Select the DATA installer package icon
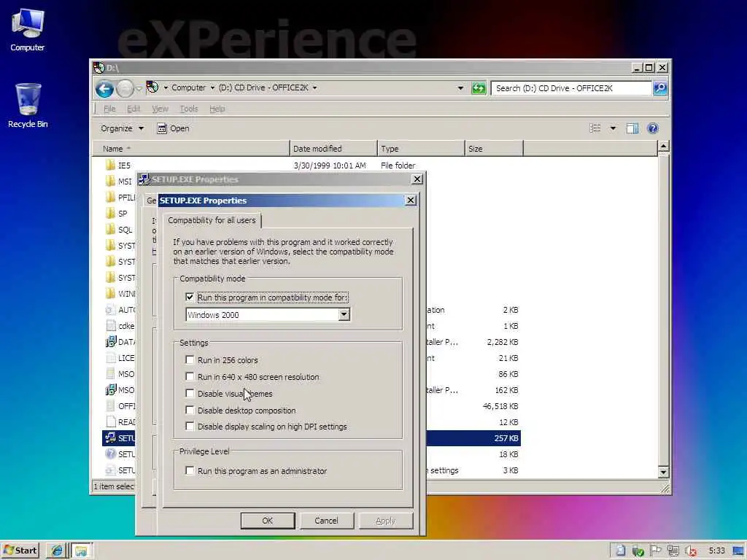747x560 pixels. (111, 342)
